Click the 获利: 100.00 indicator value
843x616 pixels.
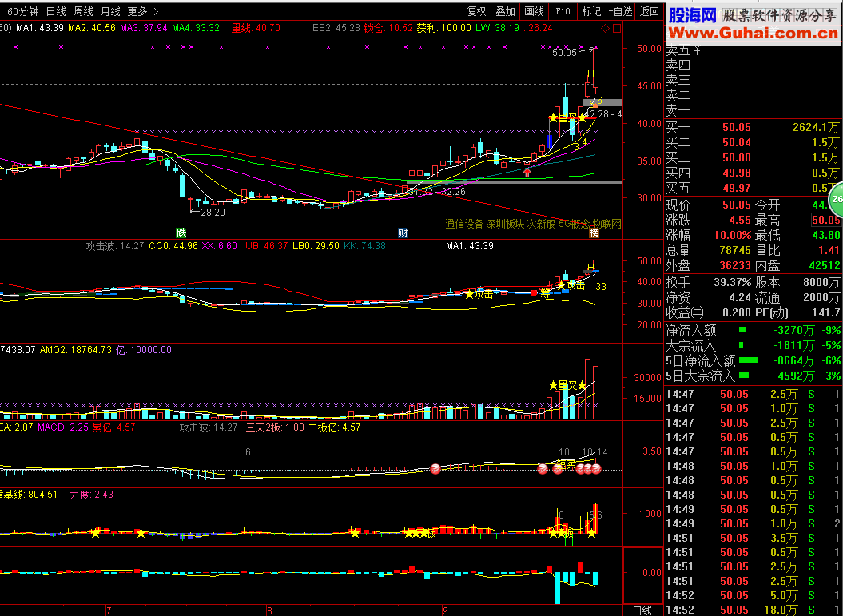444,28
